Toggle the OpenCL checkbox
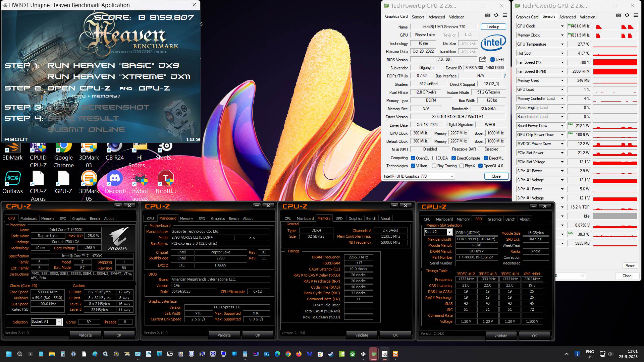 pyautogui.click(x=413, y=158)
